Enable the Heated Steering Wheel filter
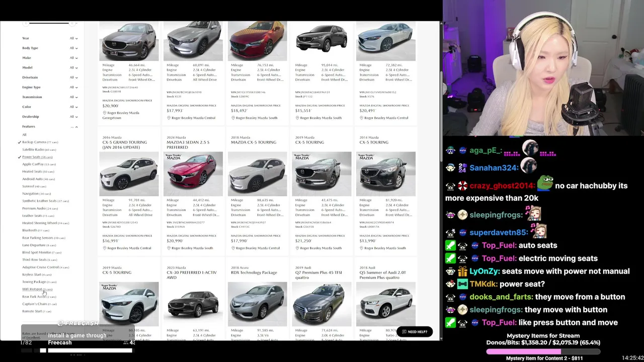This screenshot has height=362, width=644. pyautogui.click(x=45, y=223)
